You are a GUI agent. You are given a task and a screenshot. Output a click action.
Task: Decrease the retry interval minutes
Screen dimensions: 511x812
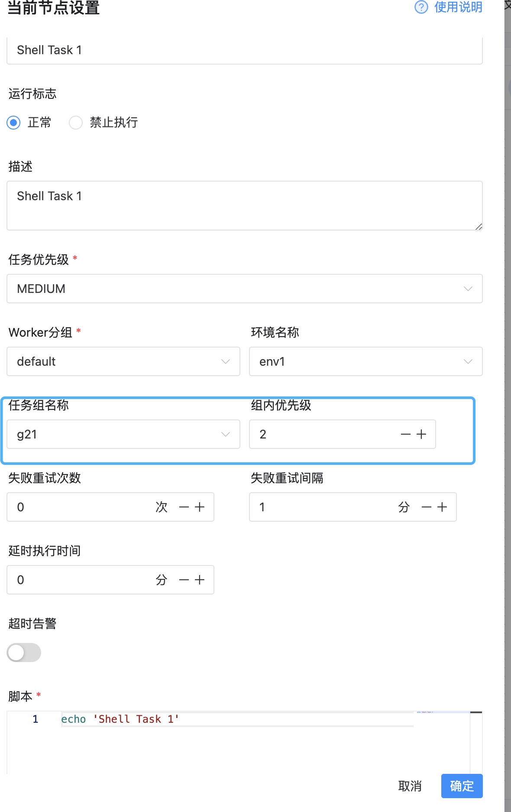point(427,507)
